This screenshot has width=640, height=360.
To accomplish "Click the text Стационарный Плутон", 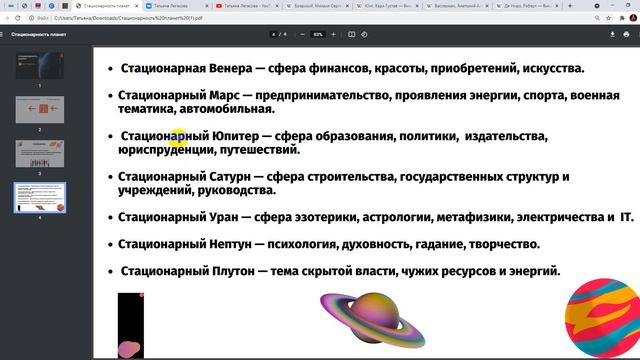I will 187,271.
